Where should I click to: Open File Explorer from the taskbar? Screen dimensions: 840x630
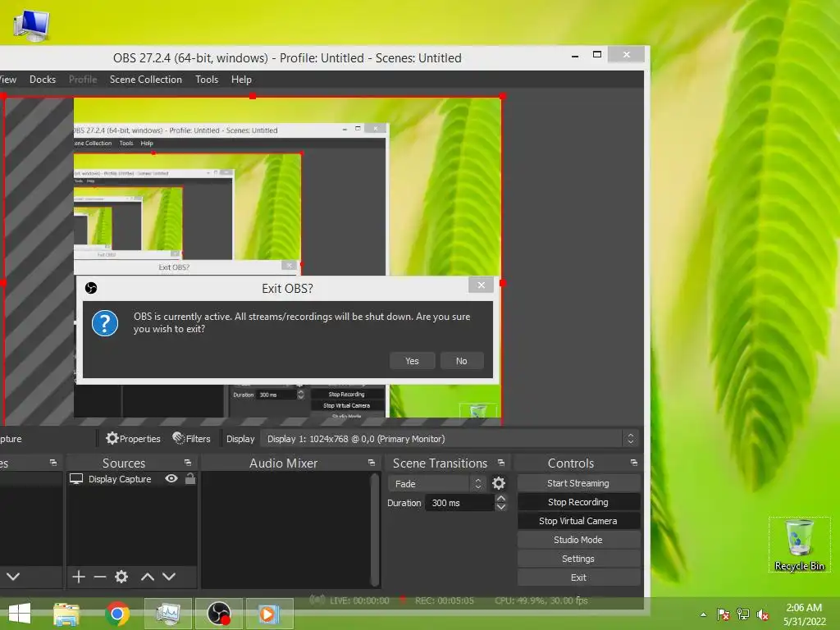(x=66, y=614)
